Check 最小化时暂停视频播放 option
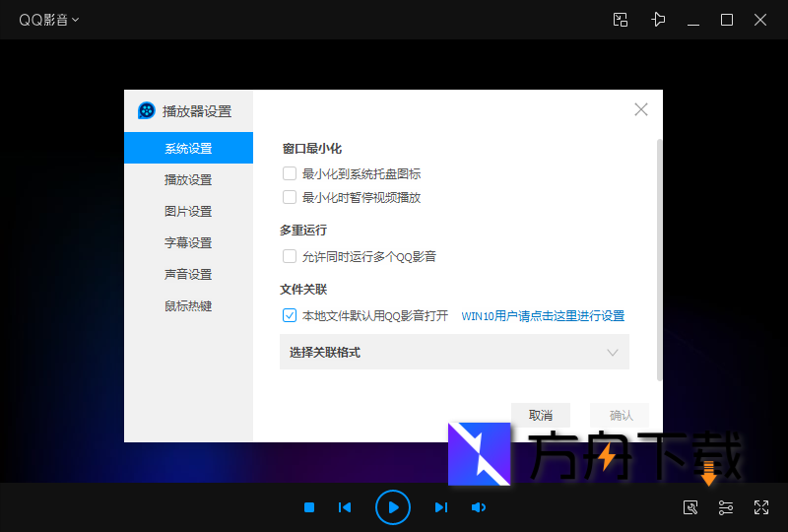The image size is (788, 532). 290,197
